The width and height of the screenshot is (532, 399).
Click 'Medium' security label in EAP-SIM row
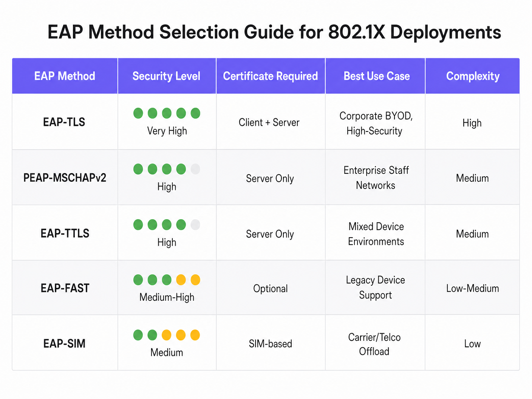click(x=167, y=352)
